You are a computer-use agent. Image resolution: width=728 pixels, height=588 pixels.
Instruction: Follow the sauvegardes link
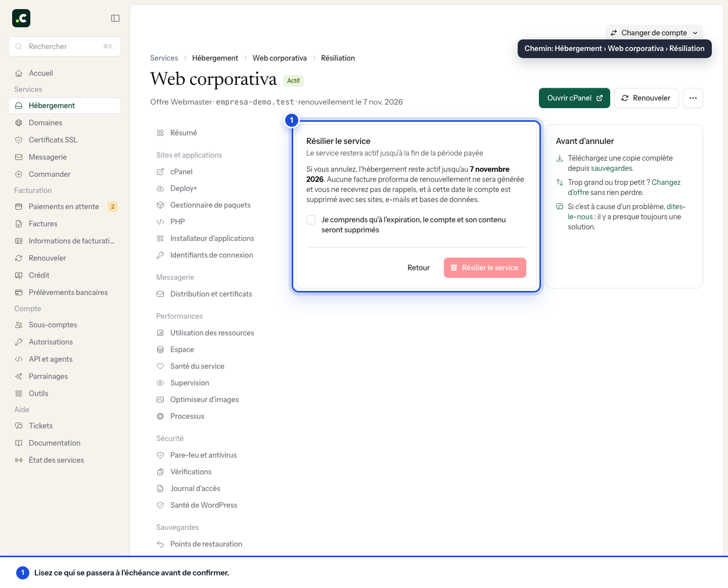(612, 168)
